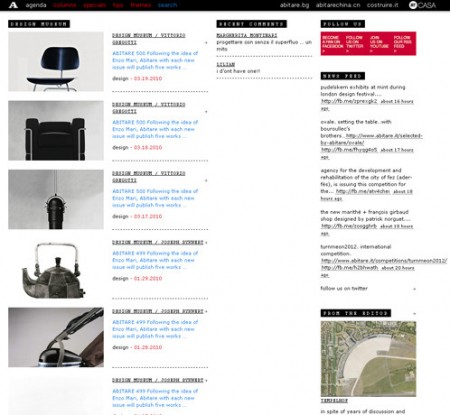Visit the abitare.bg site link
Screen dimensions: 450x415
click(x=294, y=5)
